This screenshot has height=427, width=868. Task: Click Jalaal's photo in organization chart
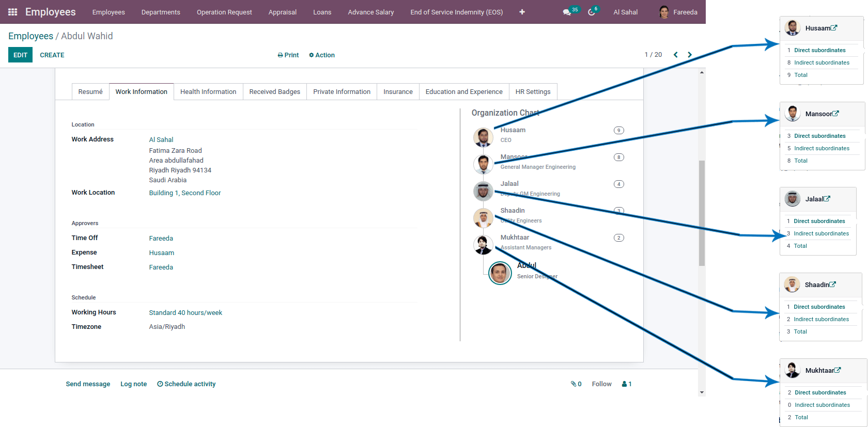click(483, 191)
